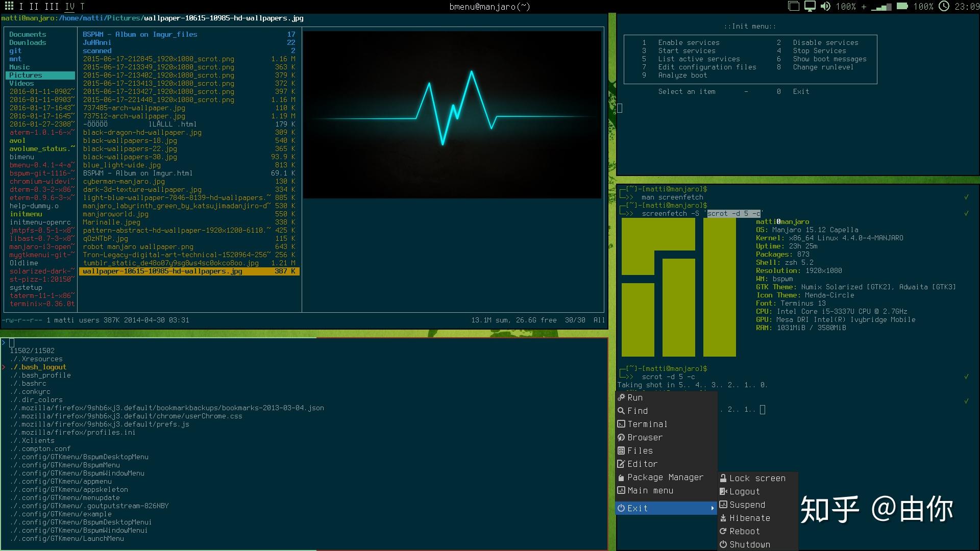The width and height of the screenshot is (980, 551).
Task: Expand the Exit submenu arrow
Action: [x=713, y=508]
